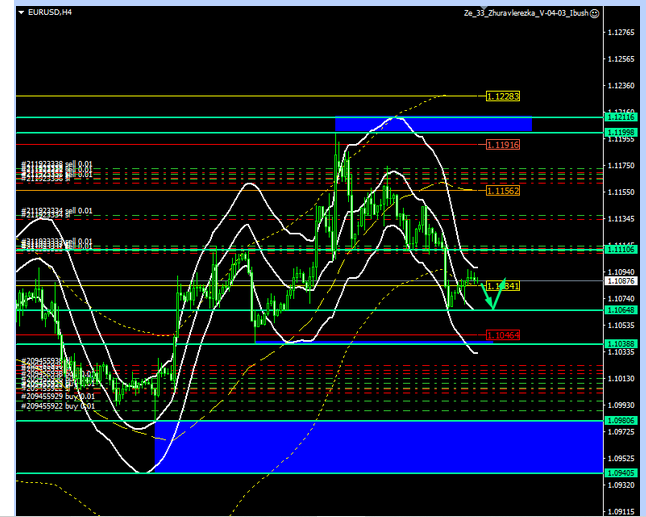Click the EURUSD,H4 chart symbol label
Screen dimensions: 646x517
50,12
